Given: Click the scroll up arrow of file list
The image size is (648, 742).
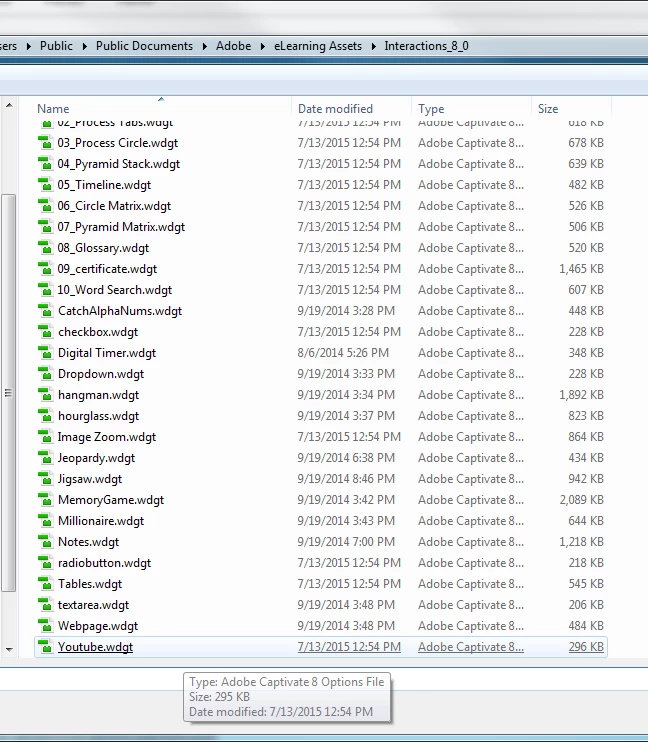Looking at the screenshot, I should pyautogui.click(x=9, y=105).
